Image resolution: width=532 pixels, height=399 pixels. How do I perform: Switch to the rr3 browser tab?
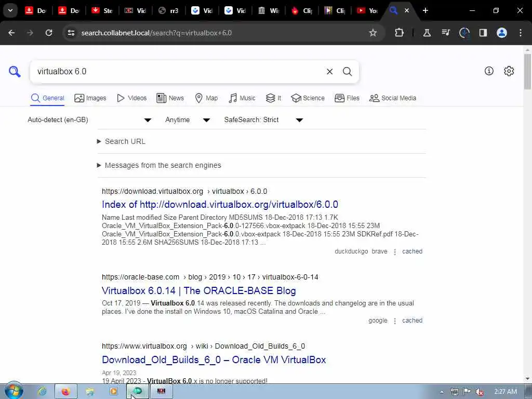[169, 10]
